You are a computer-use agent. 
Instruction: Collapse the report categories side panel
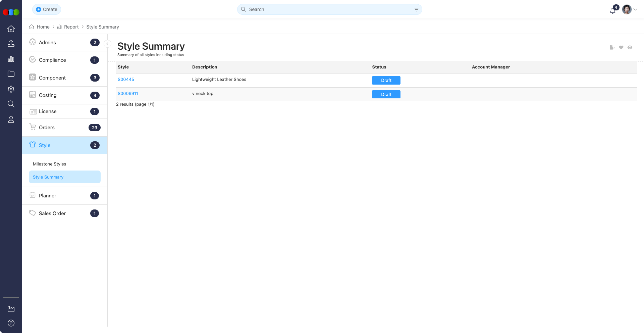pyautogui.click(x=107, y=44)
